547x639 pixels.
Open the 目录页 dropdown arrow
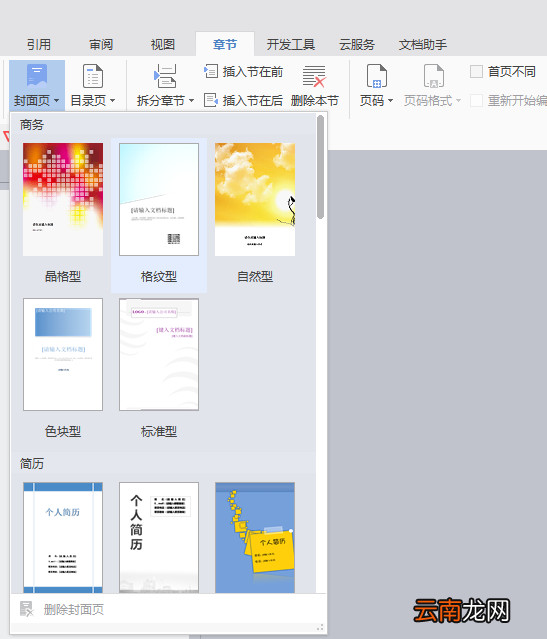tap(112, 101)
